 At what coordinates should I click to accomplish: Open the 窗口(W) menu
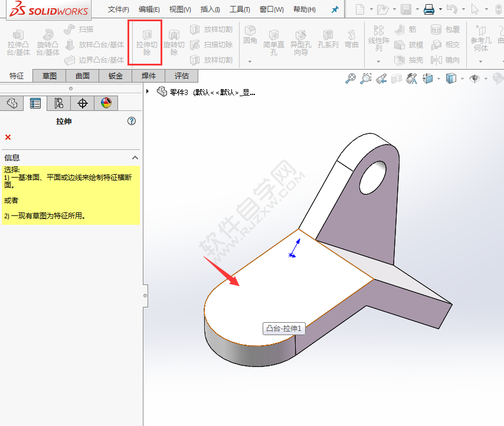271,9
